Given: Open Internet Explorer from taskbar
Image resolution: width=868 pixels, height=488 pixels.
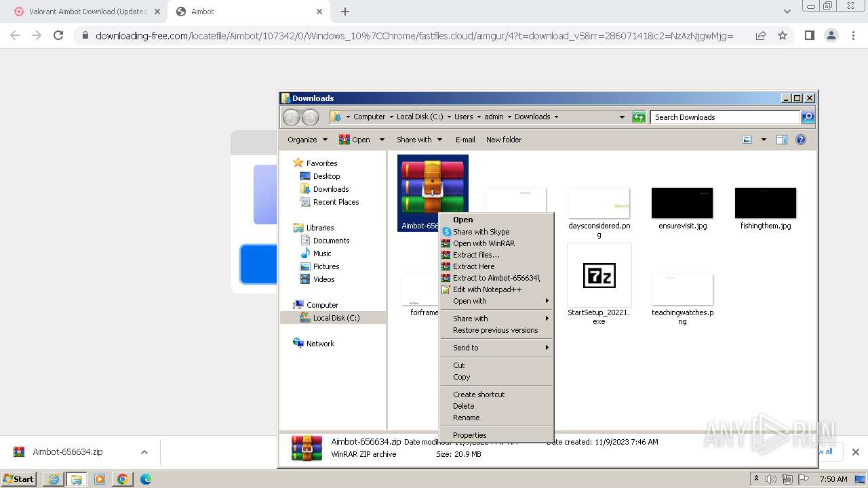Looking at the screenshot, I should pyautogui.click(x=54, y=479).
